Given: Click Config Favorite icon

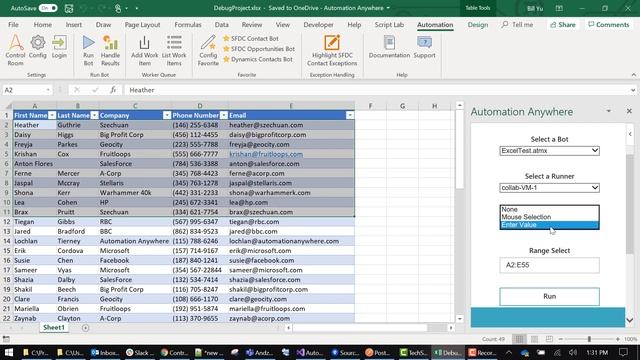Looking at the screenshot, I should (208, 50).
